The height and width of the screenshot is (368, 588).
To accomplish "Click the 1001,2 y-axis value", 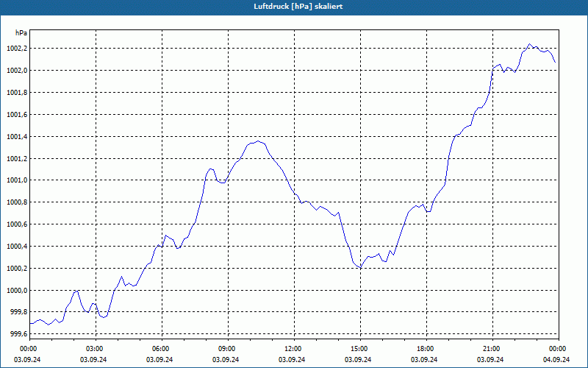I will tap(17, 158).
